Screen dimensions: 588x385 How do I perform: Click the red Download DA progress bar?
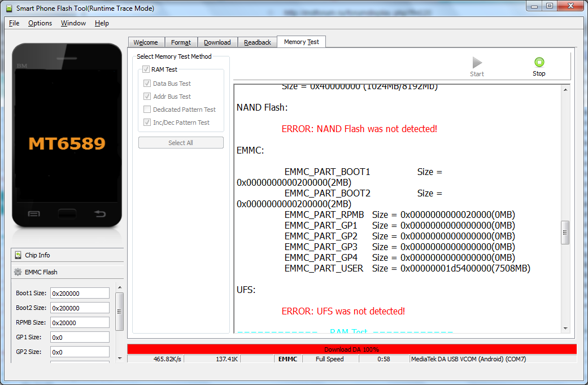[351, 349]
